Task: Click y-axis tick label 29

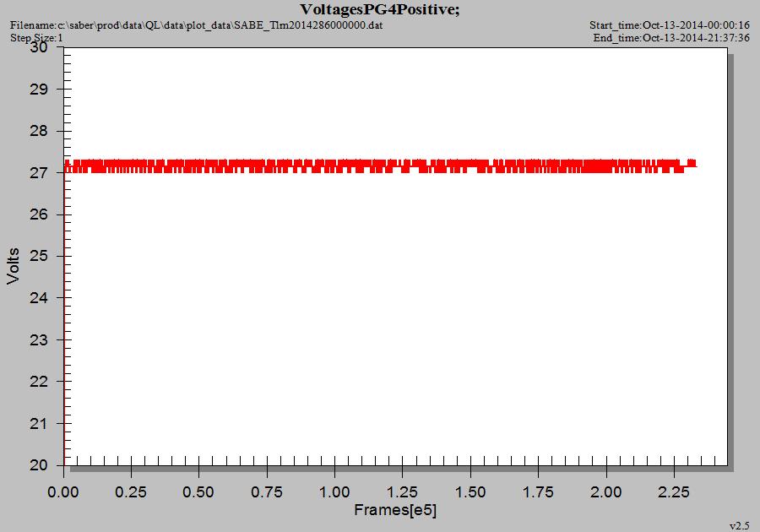Action: [39, 90]
